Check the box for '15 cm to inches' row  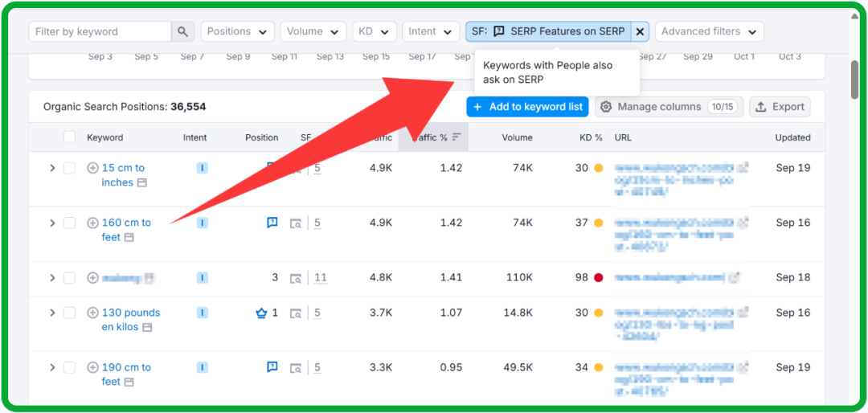coord(70,168)
